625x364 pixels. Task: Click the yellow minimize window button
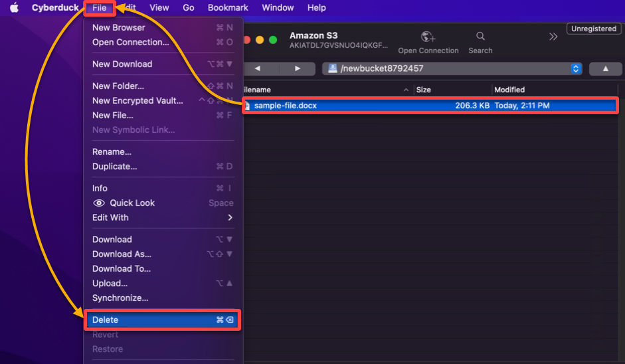click(260, 40)
